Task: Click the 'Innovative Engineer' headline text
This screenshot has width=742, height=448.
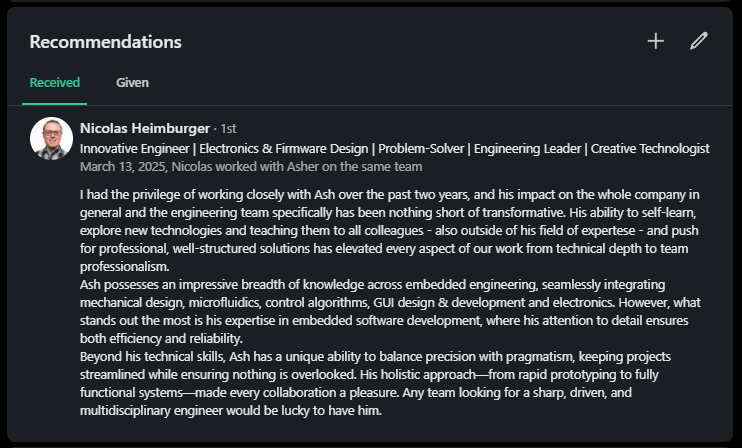Action: (136, 148)
